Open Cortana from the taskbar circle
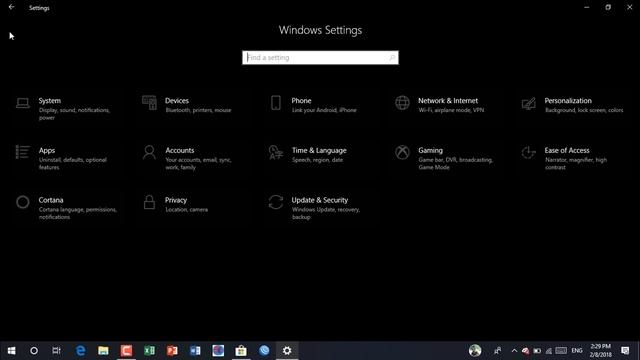This screenshot has width=640, height=360. click(34, 351)
